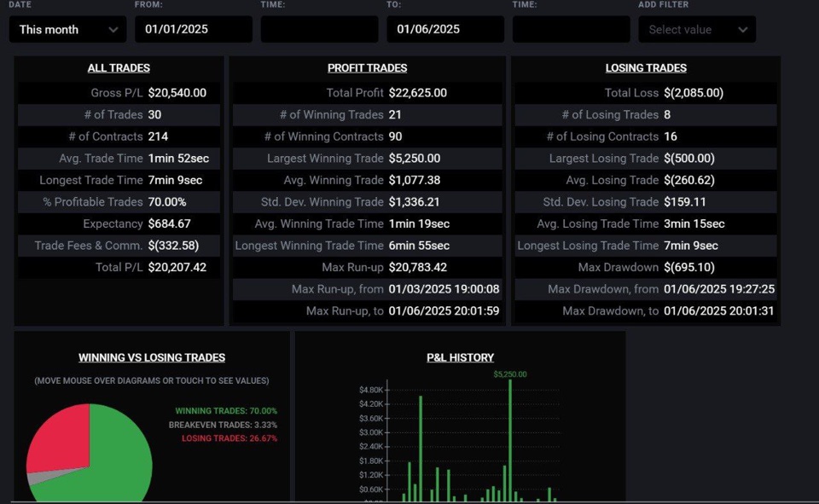Click the 'LOSING TRADES: 26.67%' legend entry

click(x=229, y=438)
